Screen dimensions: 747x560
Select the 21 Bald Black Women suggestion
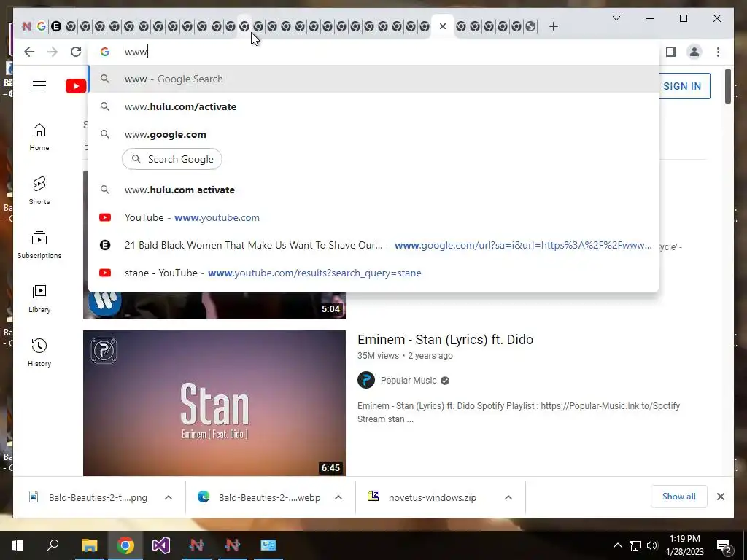(373, 245)
